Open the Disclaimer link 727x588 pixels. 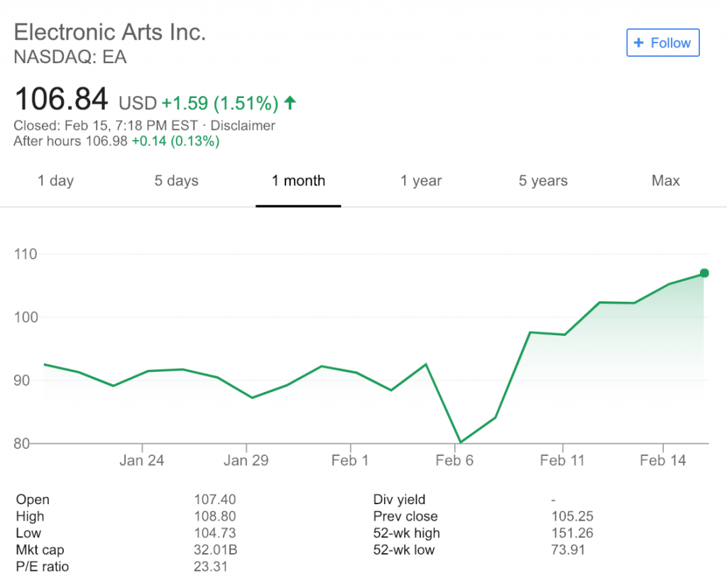[x=243, y=126]
